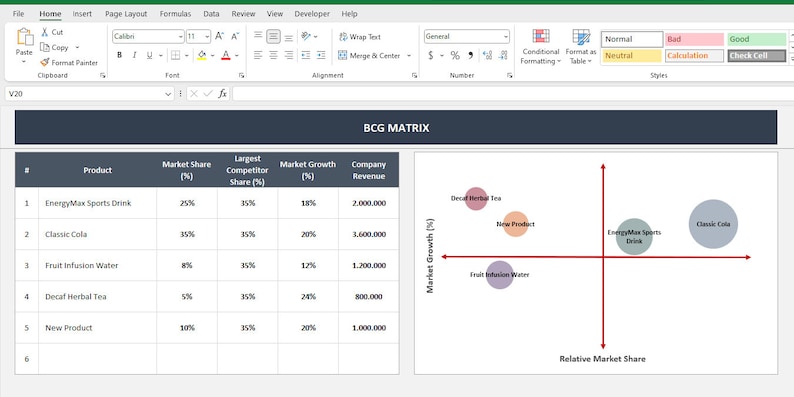Expand Merge & Center options arrow

pos(409,56)
